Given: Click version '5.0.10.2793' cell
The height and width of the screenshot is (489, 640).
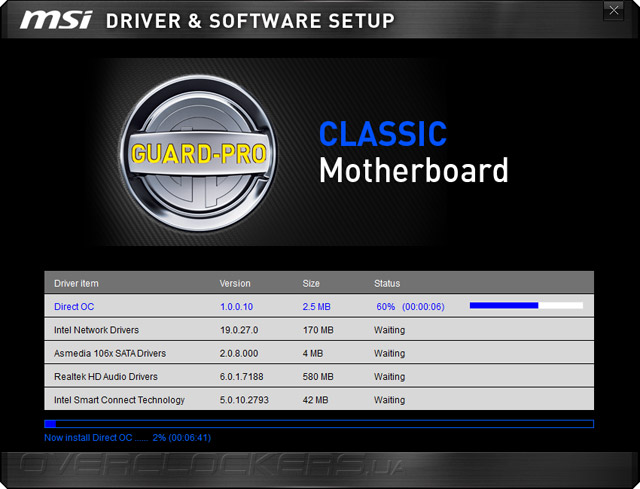Looking at the screenshot, I should (x=244, y=400).
